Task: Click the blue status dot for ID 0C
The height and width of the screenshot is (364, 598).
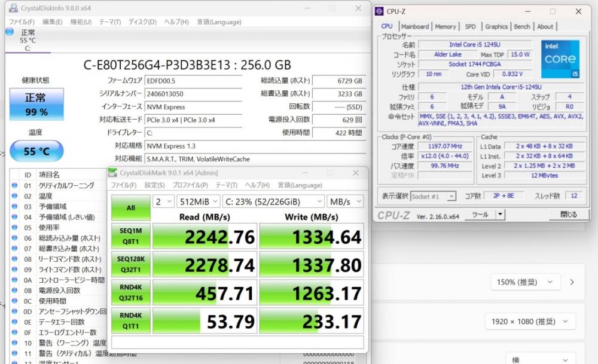Action: click(14, 301)
